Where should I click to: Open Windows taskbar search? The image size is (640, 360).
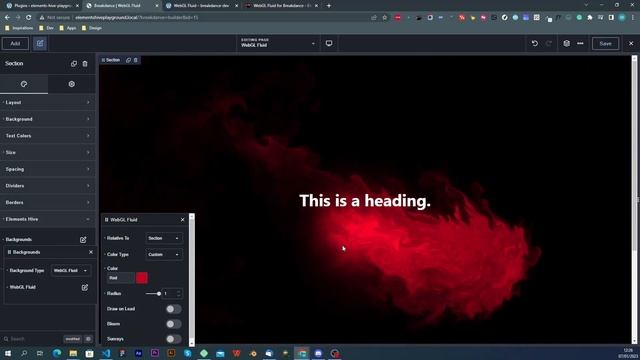click(x=24, y=353)
